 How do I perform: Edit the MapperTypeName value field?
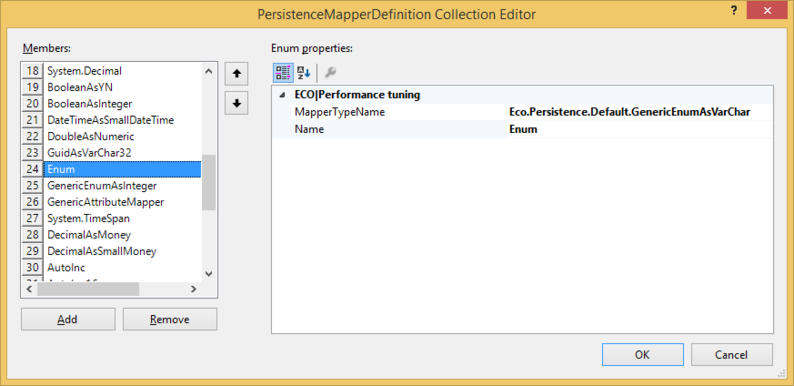640,112
